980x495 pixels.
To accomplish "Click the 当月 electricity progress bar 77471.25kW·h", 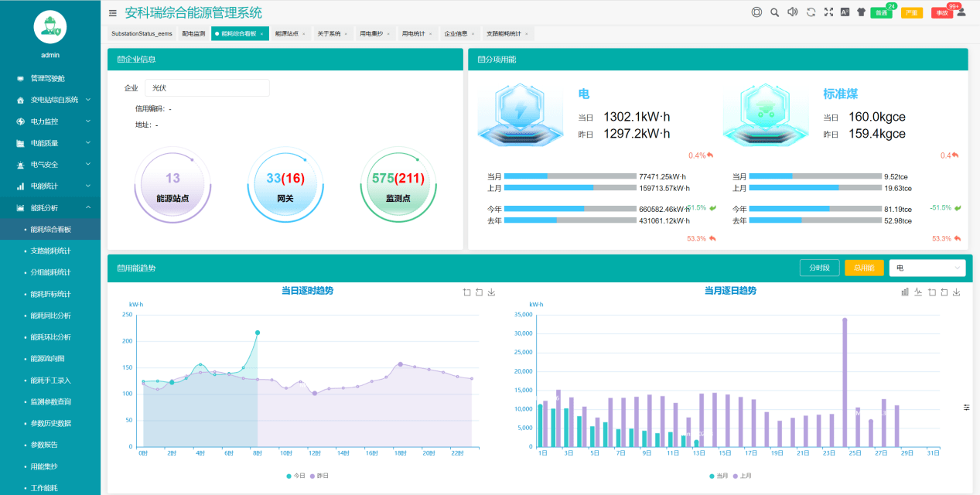I will click(570, 176).
